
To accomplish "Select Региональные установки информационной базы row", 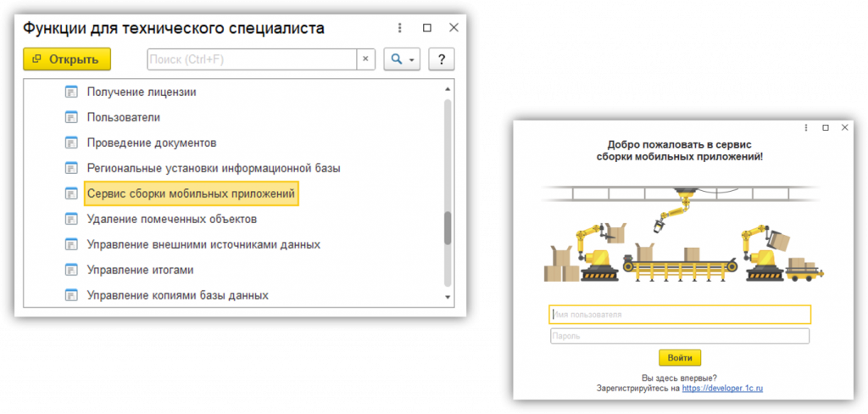I will click(x=214, y=168).
